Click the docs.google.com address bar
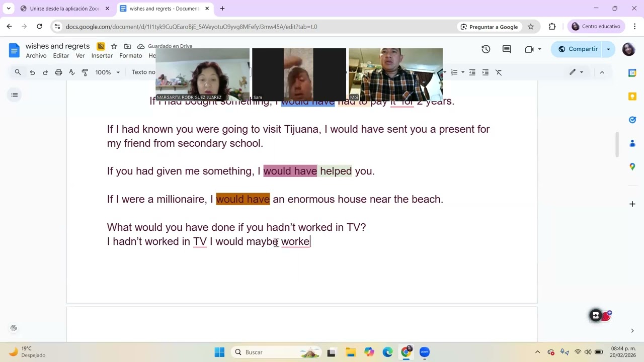Image resolution: width=644 pixels, height=362 pixels. [x=252, y=27]
